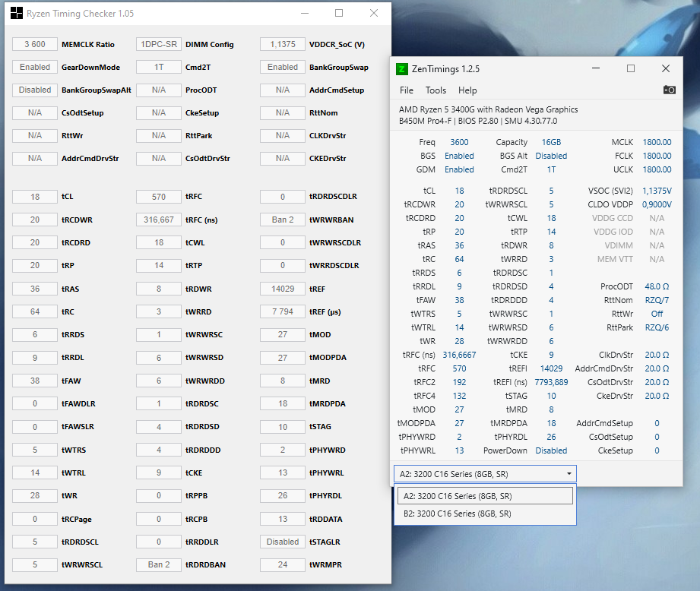
Task: Click the tSTAGLR Disabled field
Action: point(283,542)
